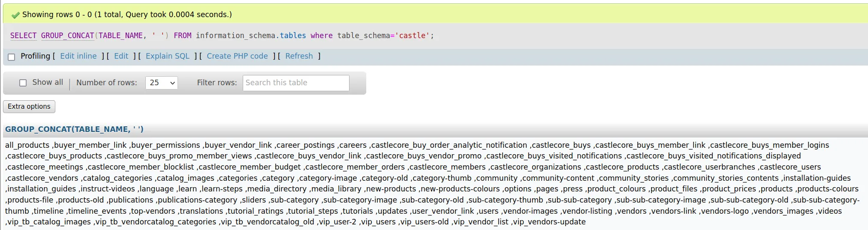
Task: Click the information_schema.tables text in query
Action: point(251,36)
